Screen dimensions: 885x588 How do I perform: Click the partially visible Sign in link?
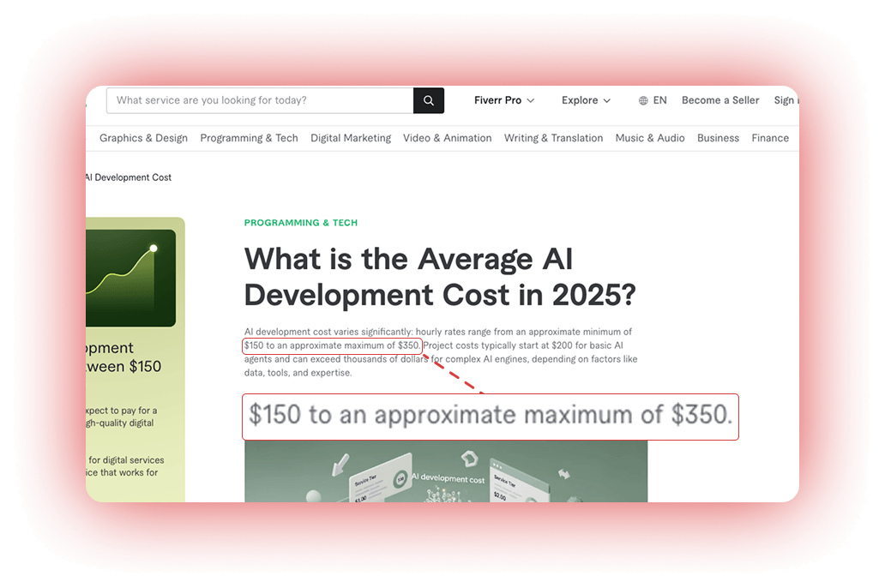point(785,100)
